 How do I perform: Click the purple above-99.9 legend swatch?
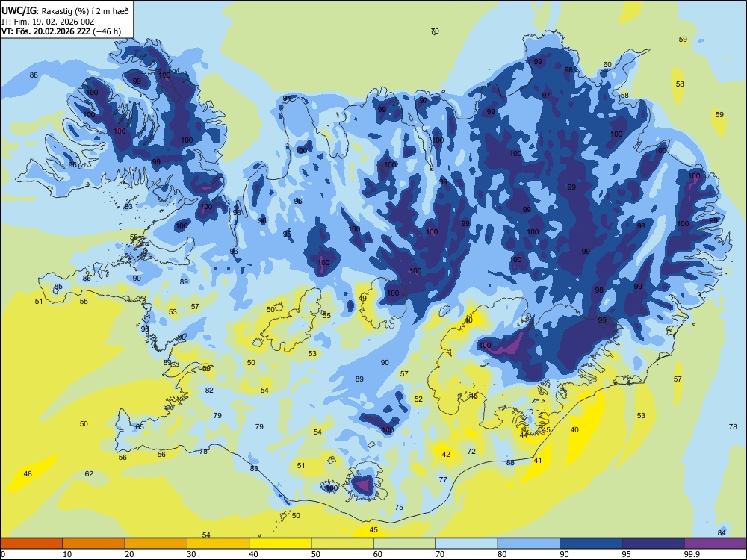715,544
